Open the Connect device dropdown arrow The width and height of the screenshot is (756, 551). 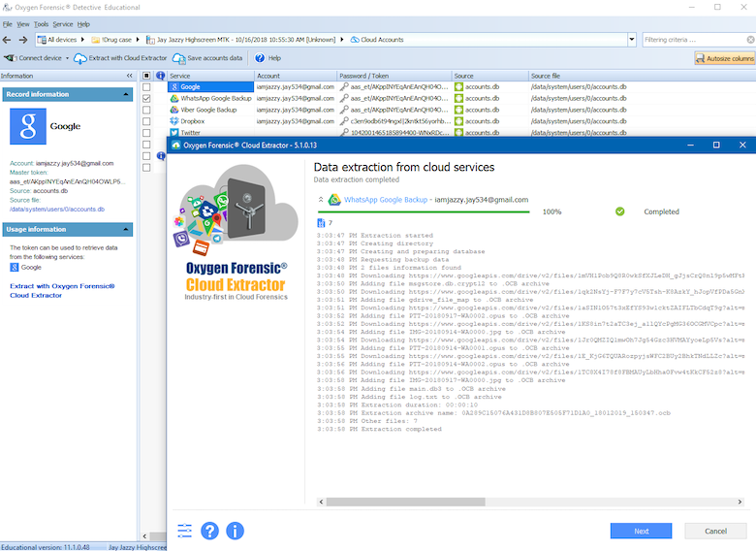(x=67, y=58)
